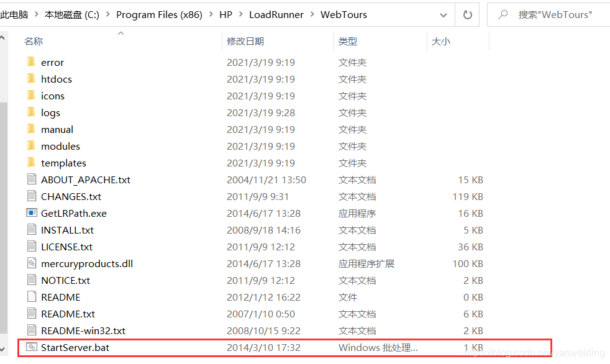
Task: Click the htdocs folder icon
Action: (x=31, y=78)
